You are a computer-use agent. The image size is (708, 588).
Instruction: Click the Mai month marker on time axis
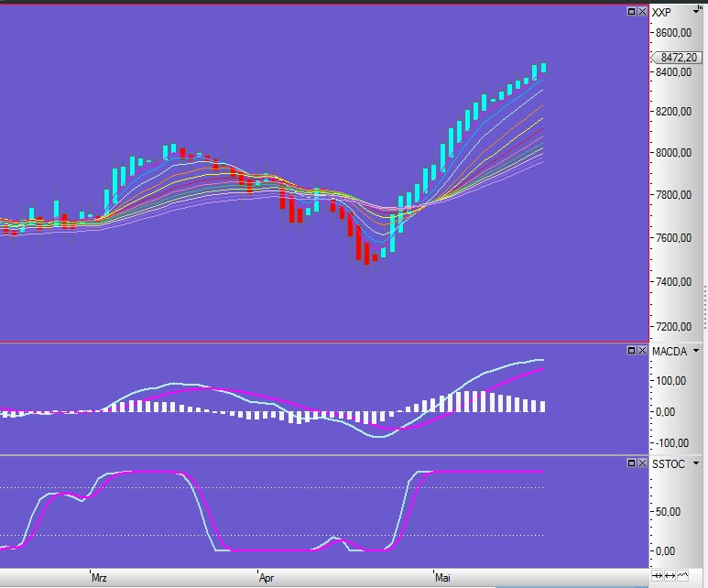tap(442, 578)
